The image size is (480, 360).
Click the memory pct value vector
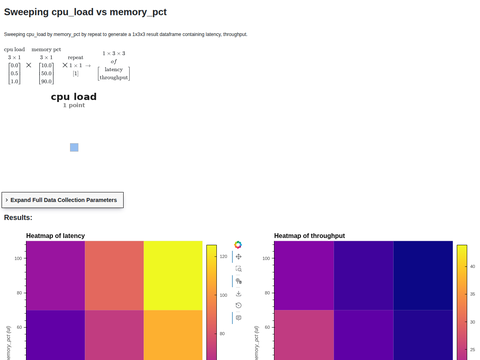[x=46, y=73]
